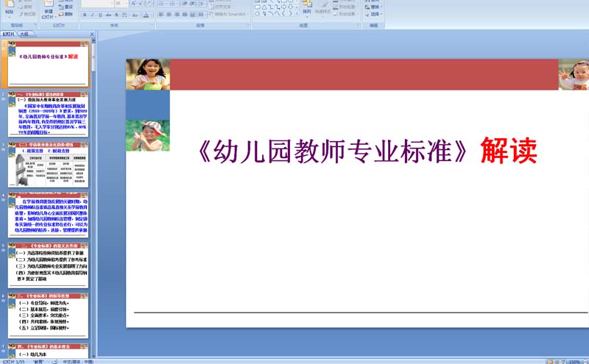The height and width of the screenshot is (364, 589).
Task: Click the Delete slide icon
Action: point(68,14)
